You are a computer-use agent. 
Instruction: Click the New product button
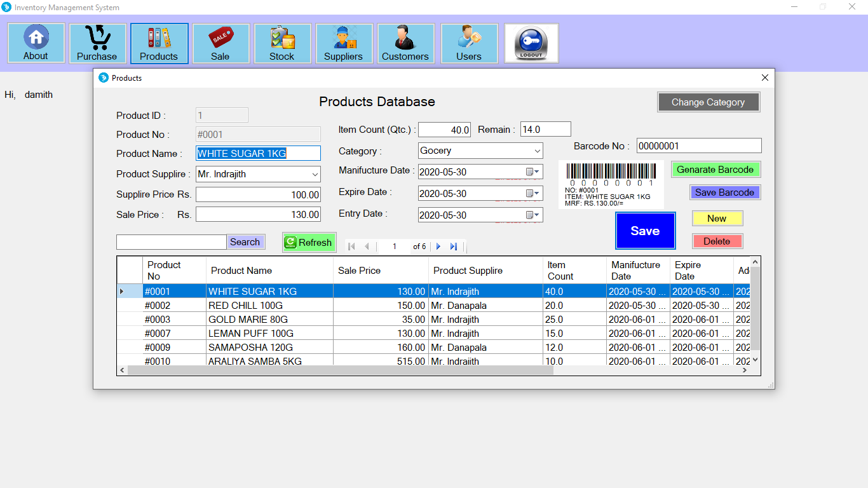pyautogui.click(x=717, y=218)
